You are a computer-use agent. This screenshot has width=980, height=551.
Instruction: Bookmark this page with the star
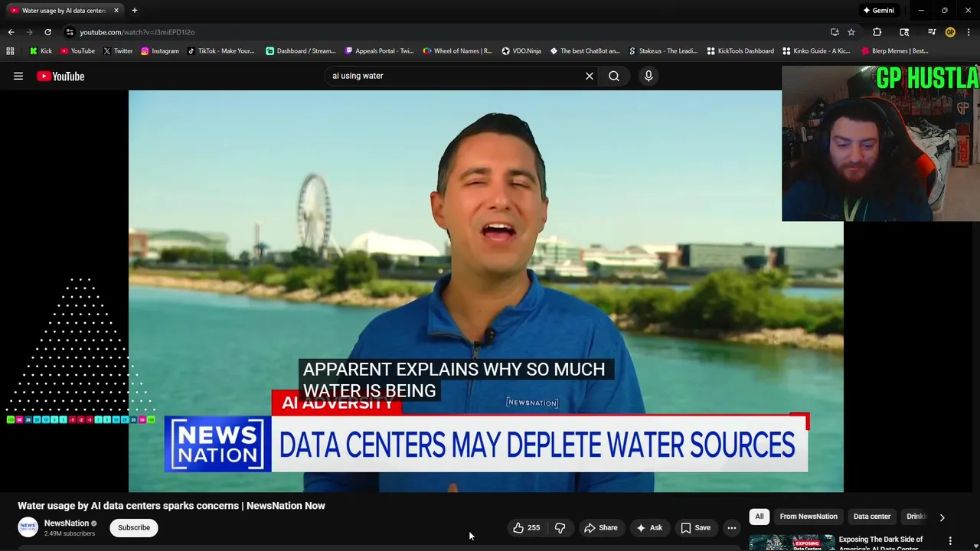[x=851, y=32]
